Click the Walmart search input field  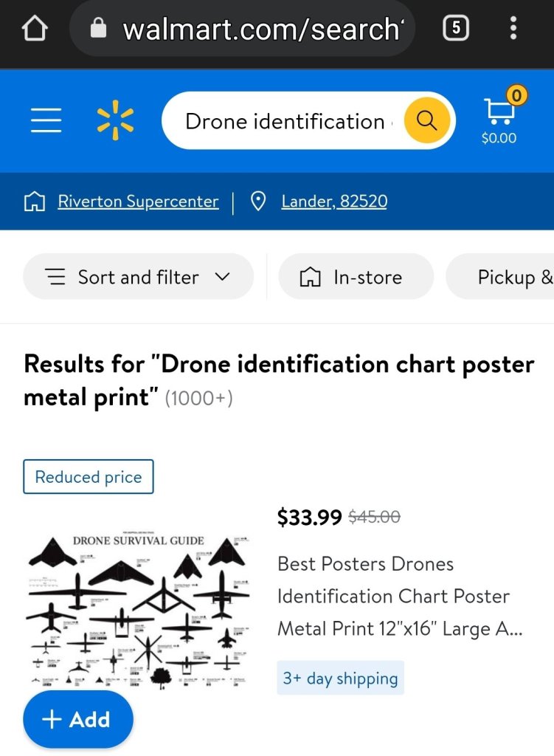pyautogui.click(x=284, y=121)
